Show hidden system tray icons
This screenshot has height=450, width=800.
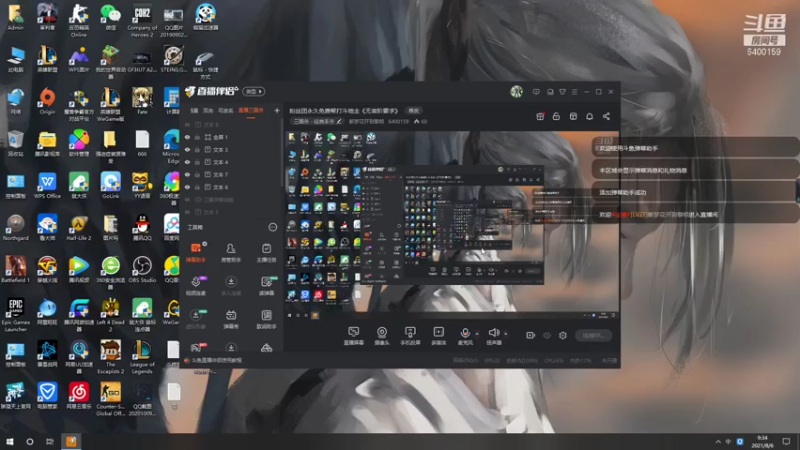pyautogui.click(x=718, y=442)
